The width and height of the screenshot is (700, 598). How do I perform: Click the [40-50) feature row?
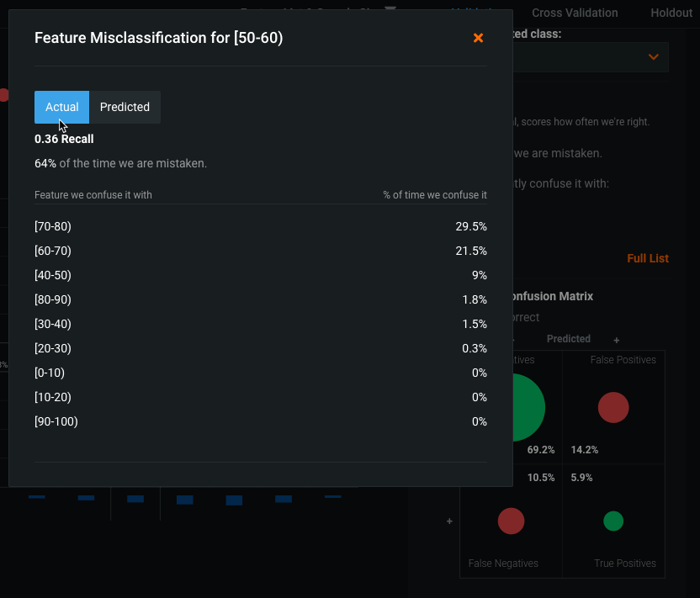point(261,275)
